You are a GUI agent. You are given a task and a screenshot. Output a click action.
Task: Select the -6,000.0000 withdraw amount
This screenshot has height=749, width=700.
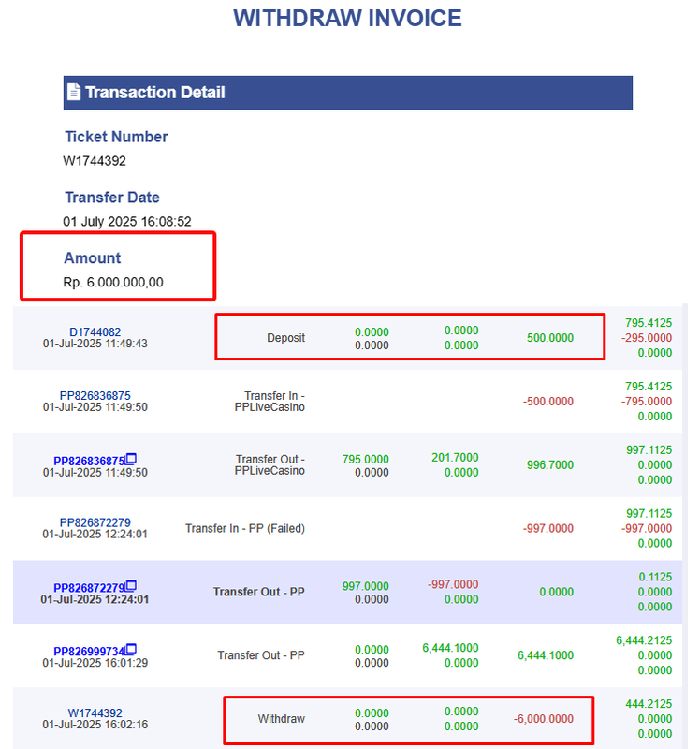click(x=544, y=718)
